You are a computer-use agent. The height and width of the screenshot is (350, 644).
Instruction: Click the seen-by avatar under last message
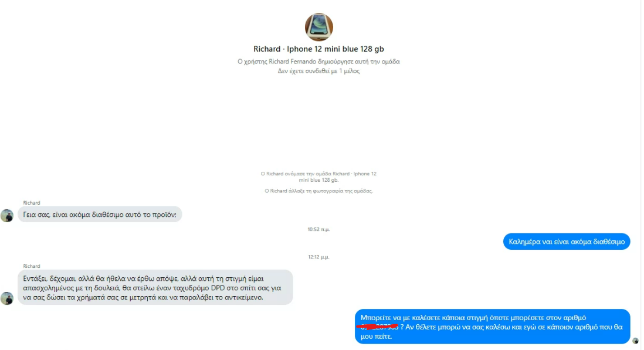click(635, 341)
